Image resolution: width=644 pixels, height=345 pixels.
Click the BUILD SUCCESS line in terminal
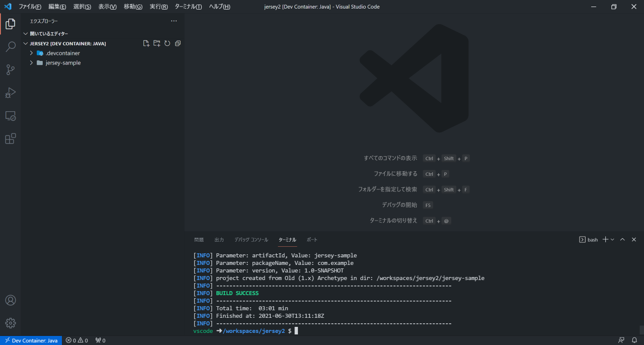click(226, 293)
